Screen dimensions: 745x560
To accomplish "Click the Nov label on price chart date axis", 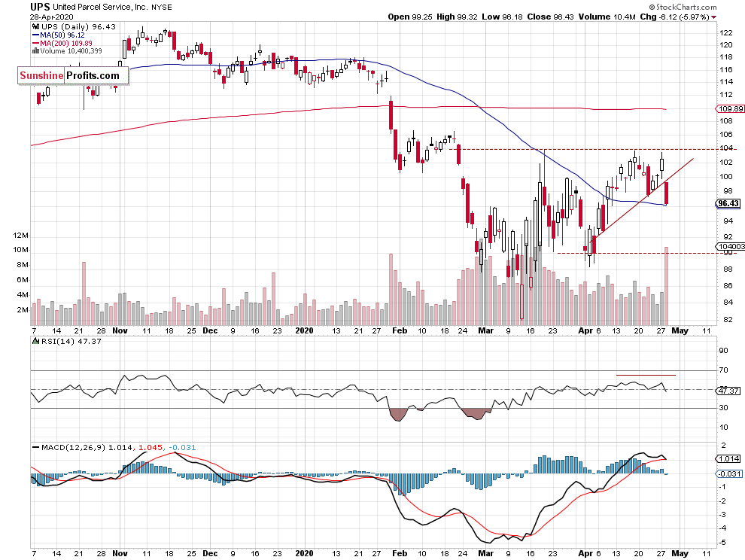I will 120,330.
